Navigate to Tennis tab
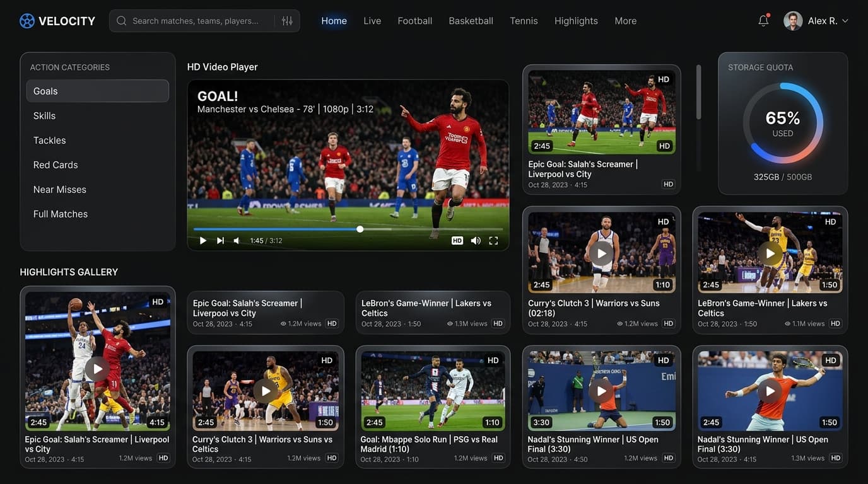The image size is (868, 484). point(524,21)
